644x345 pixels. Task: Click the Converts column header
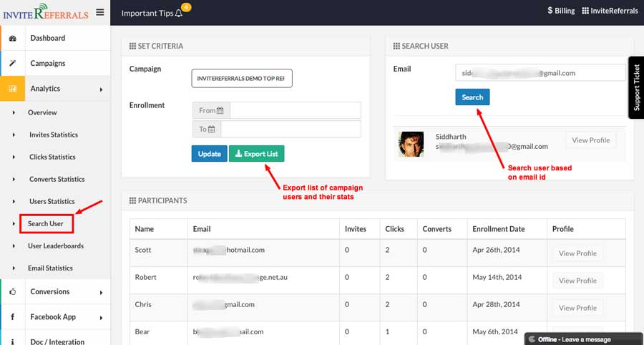pos(437,229)
